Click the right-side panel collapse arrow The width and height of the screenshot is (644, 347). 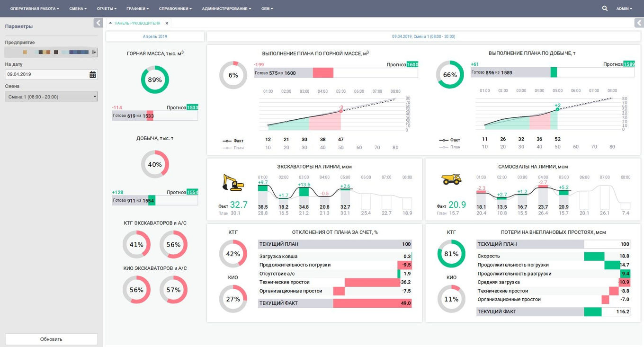coord(639,23)
